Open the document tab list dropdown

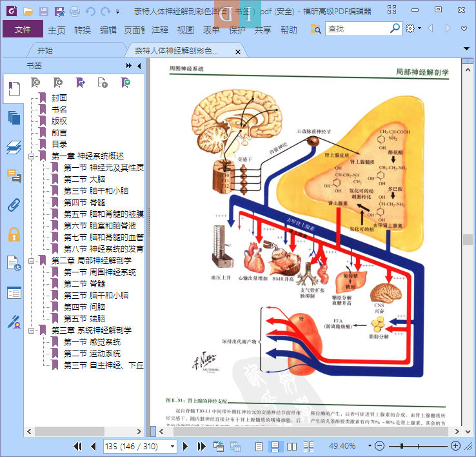tap(466, 48)
